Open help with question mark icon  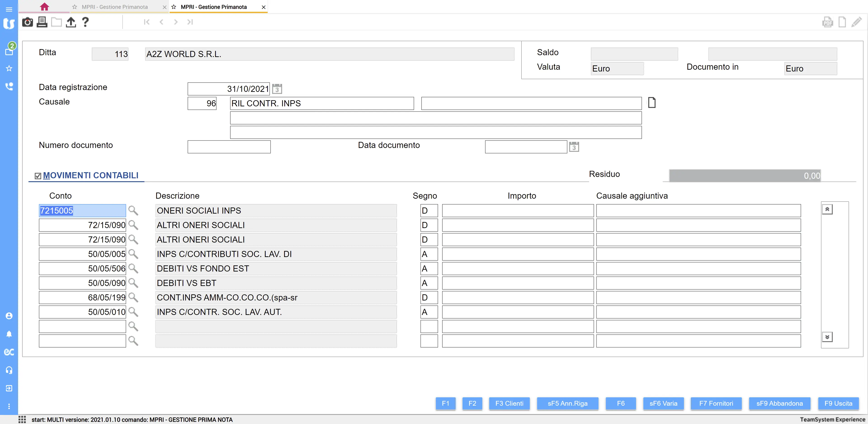point(85,22)
